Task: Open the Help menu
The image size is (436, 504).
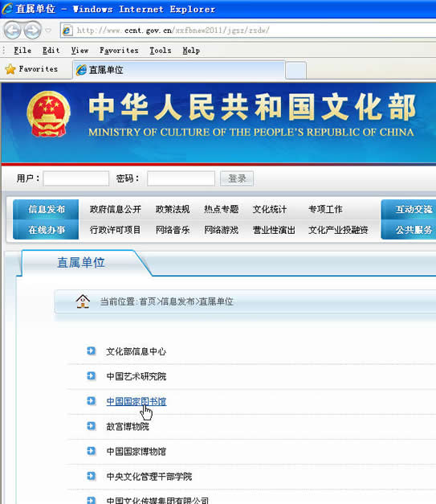Action: tap(191, 51)
